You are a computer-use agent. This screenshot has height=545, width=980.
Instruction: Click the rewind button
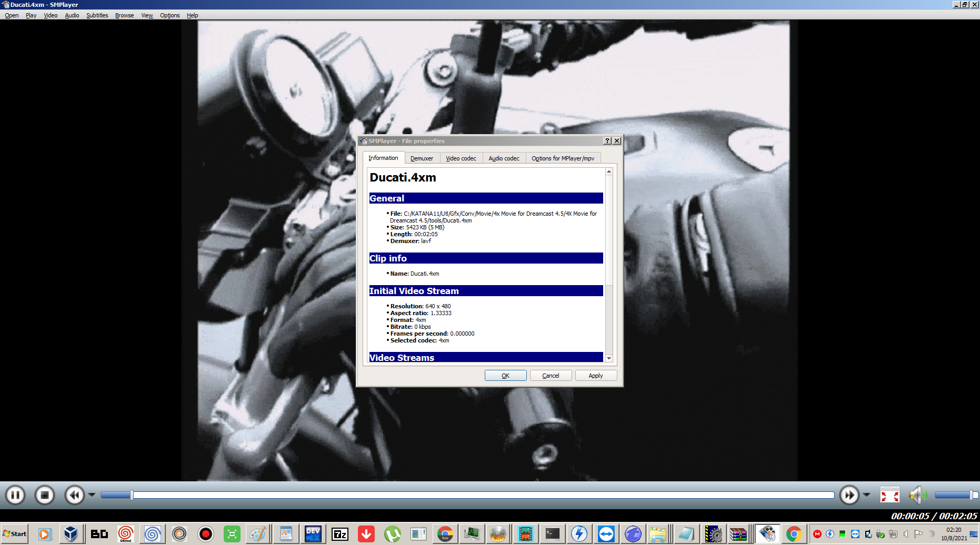click(75, 495)
